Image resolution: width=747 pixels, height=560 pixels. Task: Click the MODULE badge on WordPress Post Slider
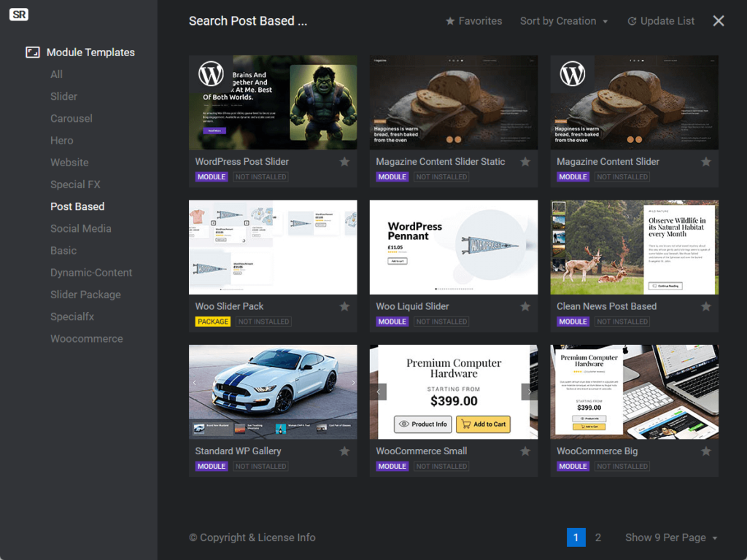212,176
